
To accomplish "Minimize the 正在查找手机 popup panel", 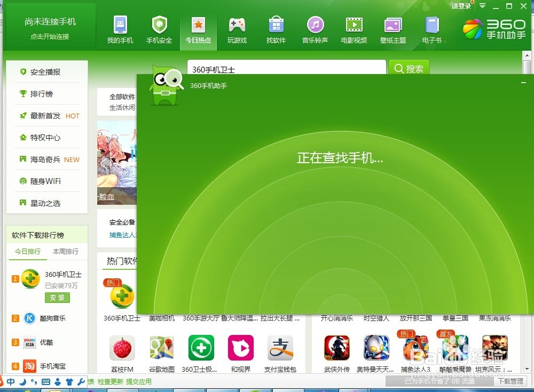I will click(523, 83).
